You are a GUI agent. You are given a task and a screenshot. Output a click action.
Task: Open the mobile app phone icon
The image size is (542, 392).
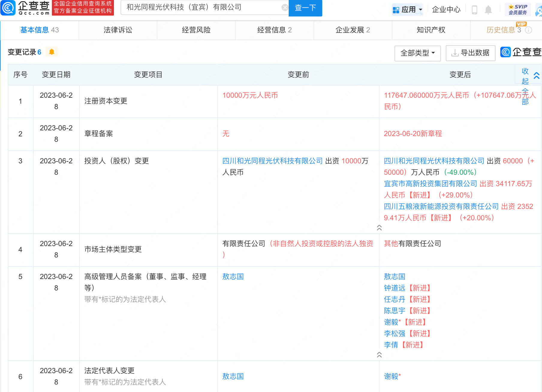pos(474,10)
